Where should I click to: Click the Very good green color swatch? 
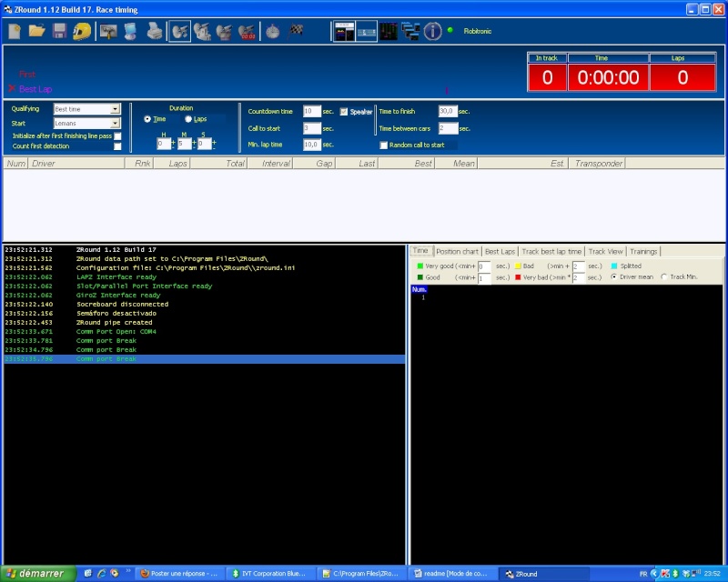tap(420, 266)
